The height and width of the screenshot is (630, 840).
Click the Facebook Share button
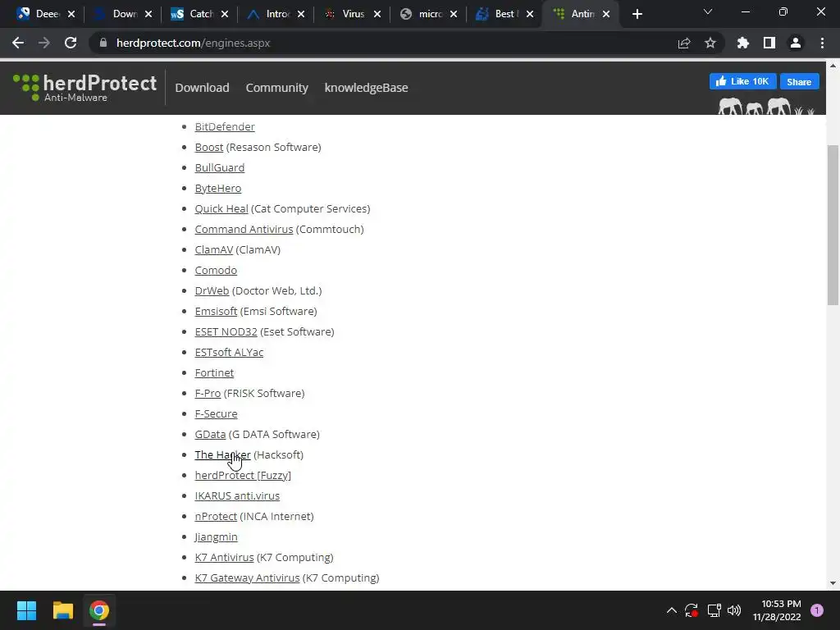(799, 81)
